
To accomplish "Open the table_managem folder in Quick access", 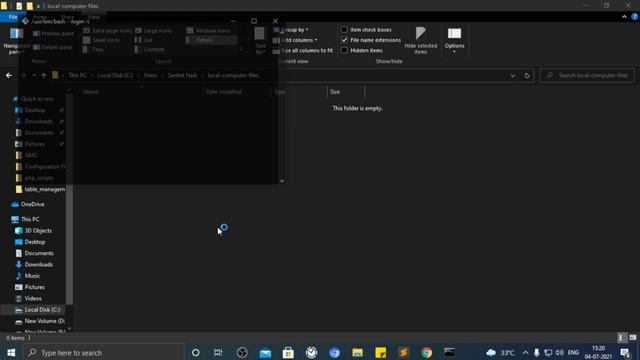I will [x=40, y=189].
